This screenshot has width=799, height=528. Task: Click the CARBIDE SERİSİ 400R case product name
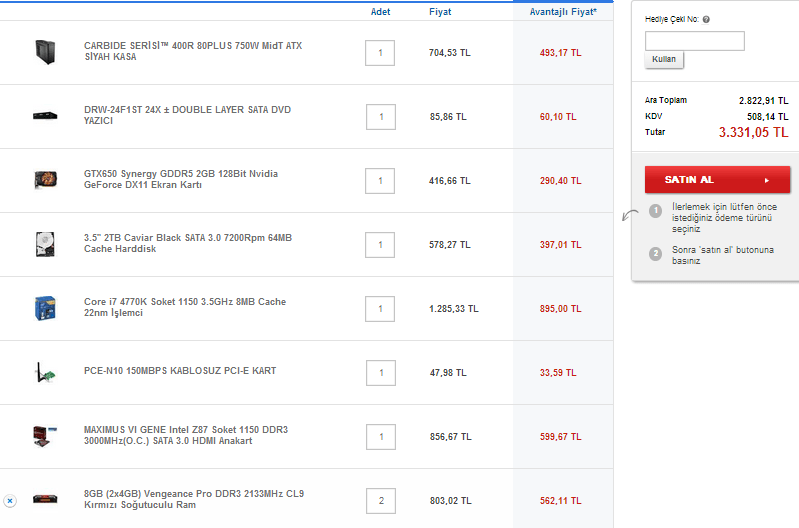[x=193, y=51]
